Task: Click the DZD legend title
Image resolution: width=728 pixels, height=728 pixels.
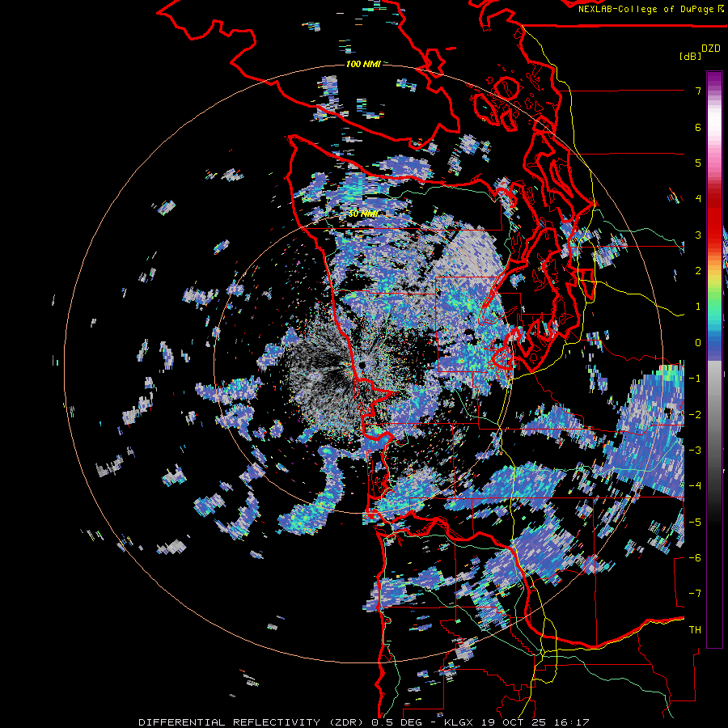Action: coord(711,49)
